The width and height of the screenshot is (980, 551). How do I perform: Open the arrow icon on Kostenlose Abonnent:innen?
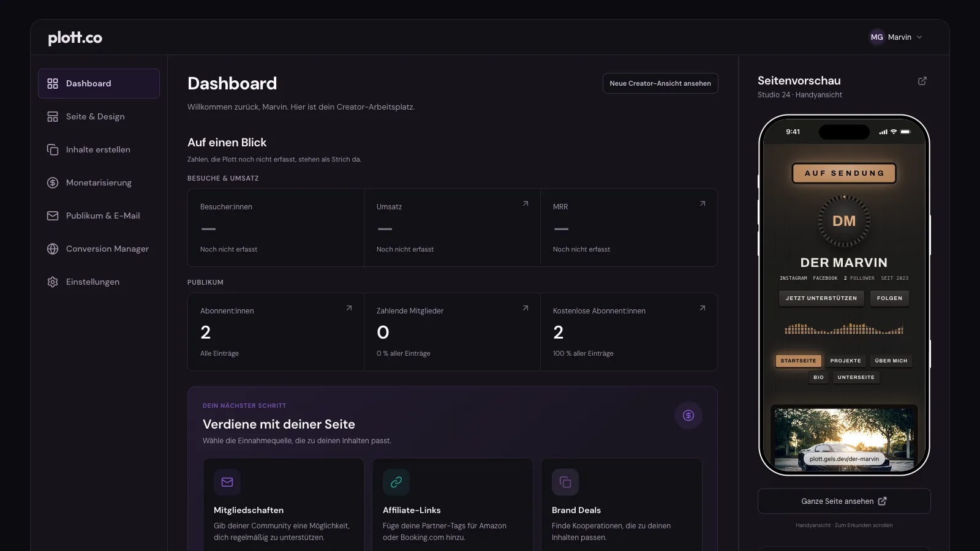coord(703,308)
